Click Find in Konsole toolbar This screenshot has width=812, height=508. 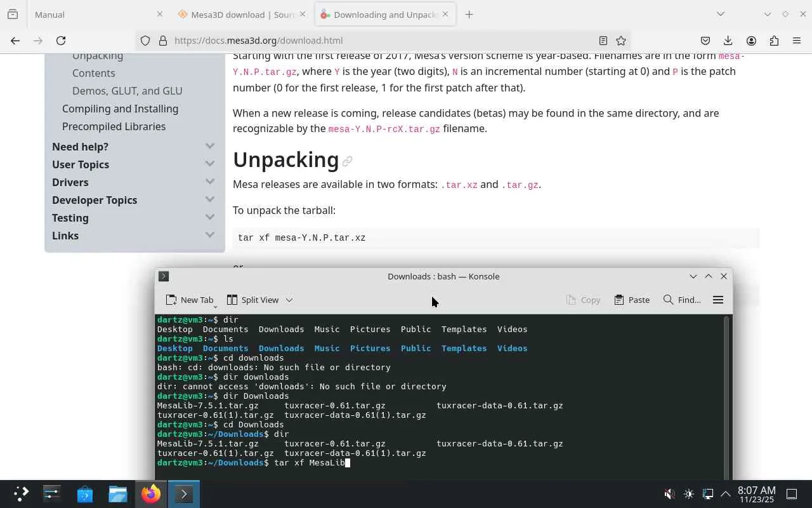tap(682, 300)
